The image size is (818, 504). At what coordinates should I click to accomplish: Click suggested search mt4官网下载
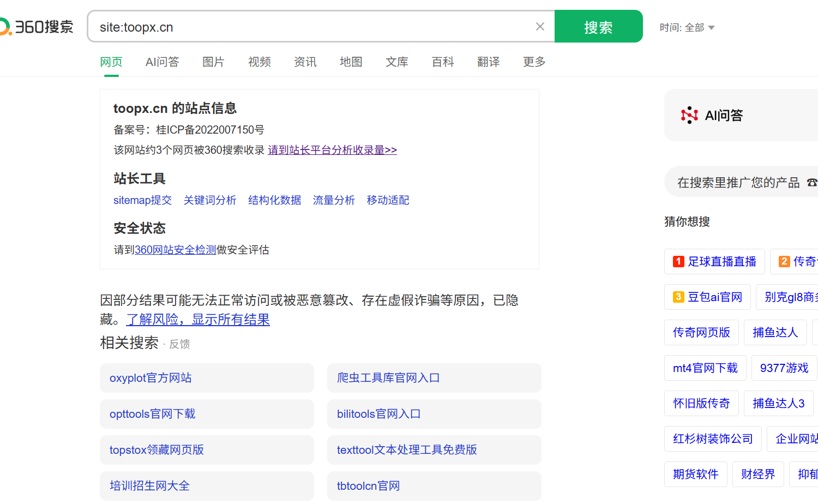(x=705, y=368)
